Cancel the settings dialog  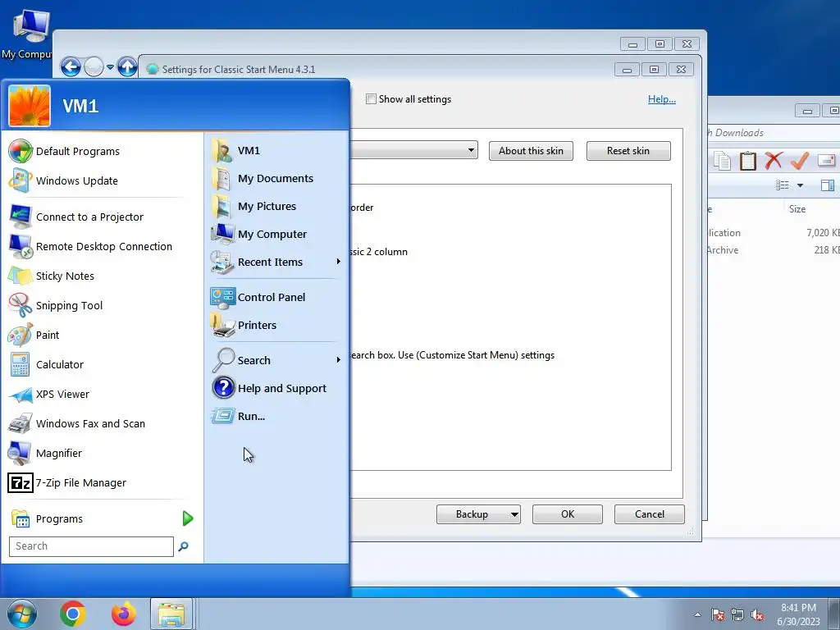click(650, 514)
